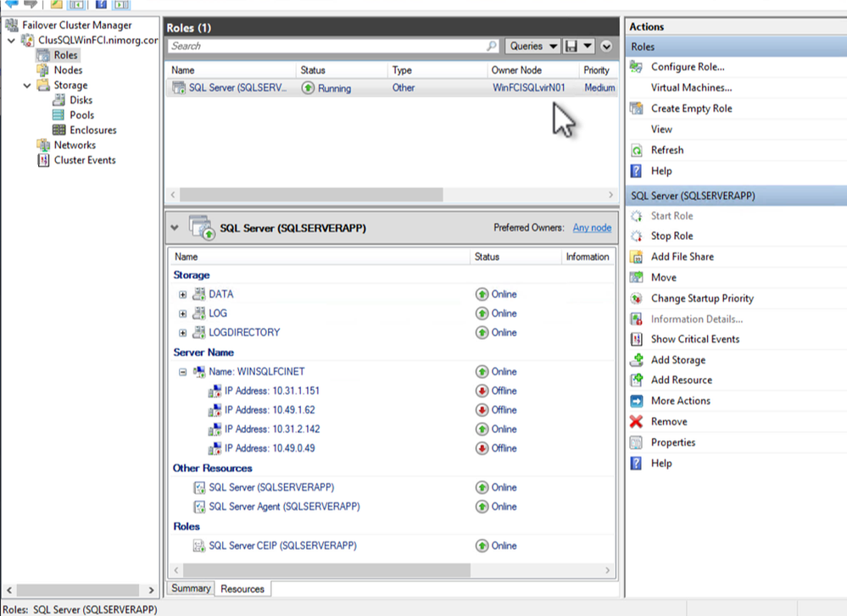Click Configure Role action

(x=687, y=67)
